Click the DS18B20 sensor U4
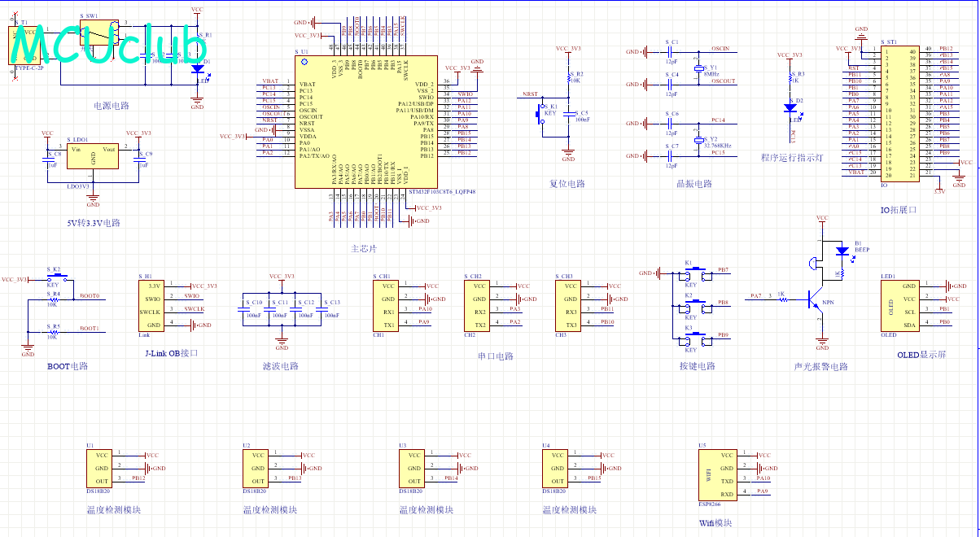This screenshot has width=980, height=537. point(558,468)
